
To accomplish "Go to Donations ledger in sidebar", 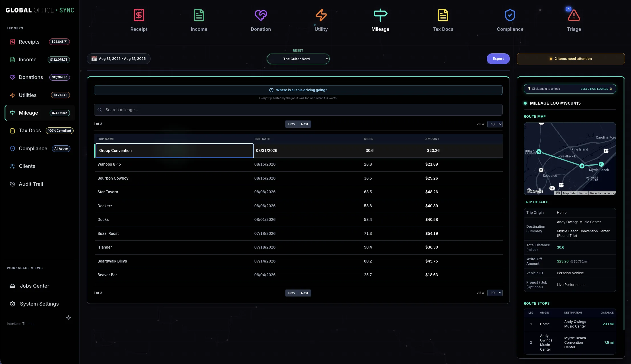I will click(x=40, y=77).
